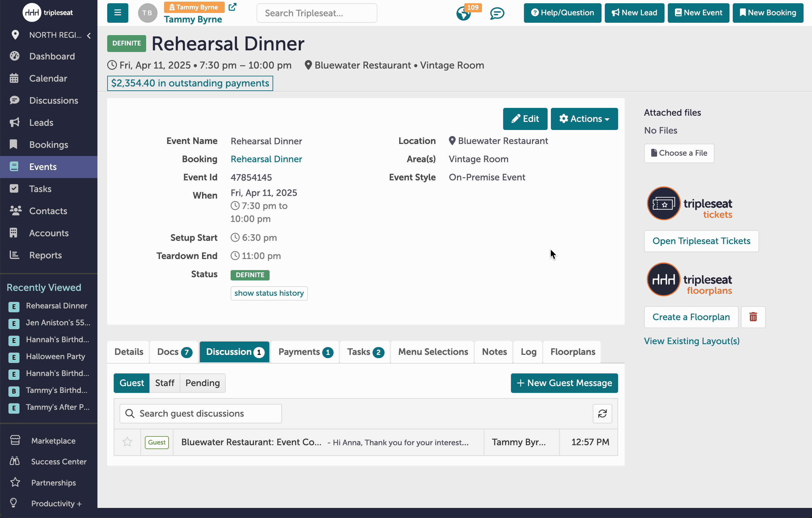Select Events in the sidebar

pyautogui.click(x=49, y=167)
